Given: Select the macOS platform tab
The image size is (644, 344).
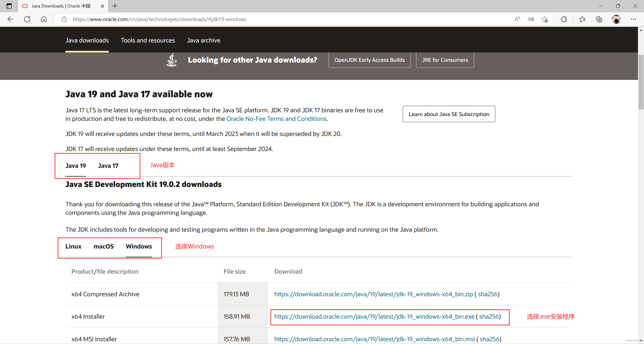Looking at the screenshot, I should [x=104, y=247].
